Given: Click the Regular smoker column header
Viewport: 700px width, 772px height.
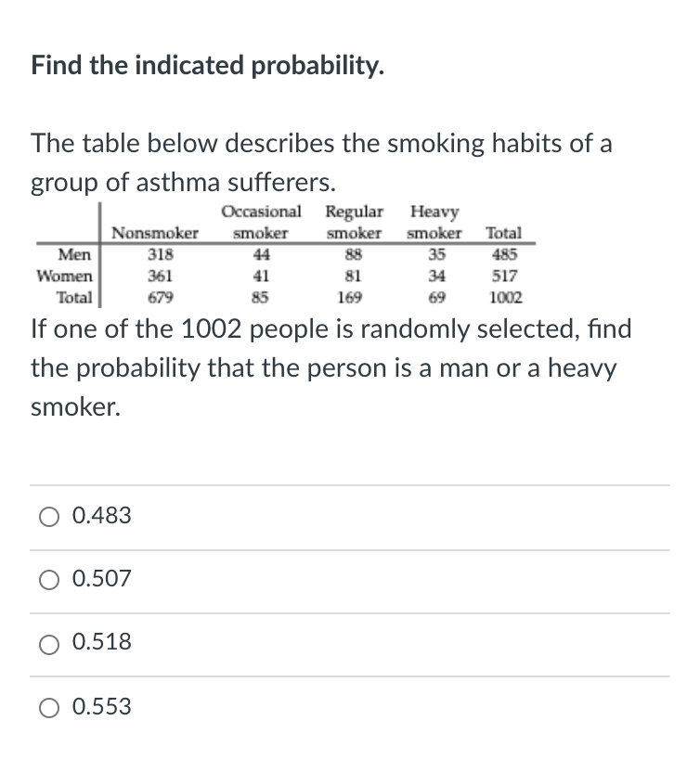Looking at the screenshot, I should 355,223.
